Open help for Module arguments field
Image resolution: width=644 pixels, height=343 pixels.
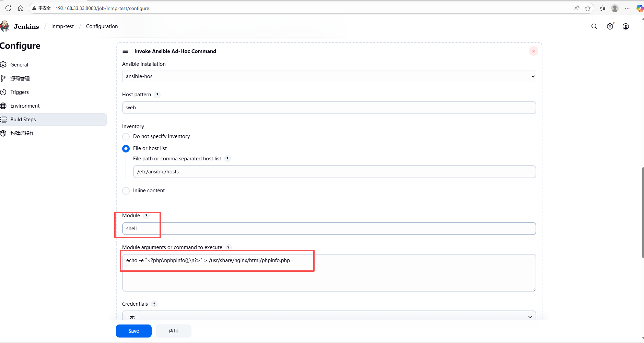[229, 247]
